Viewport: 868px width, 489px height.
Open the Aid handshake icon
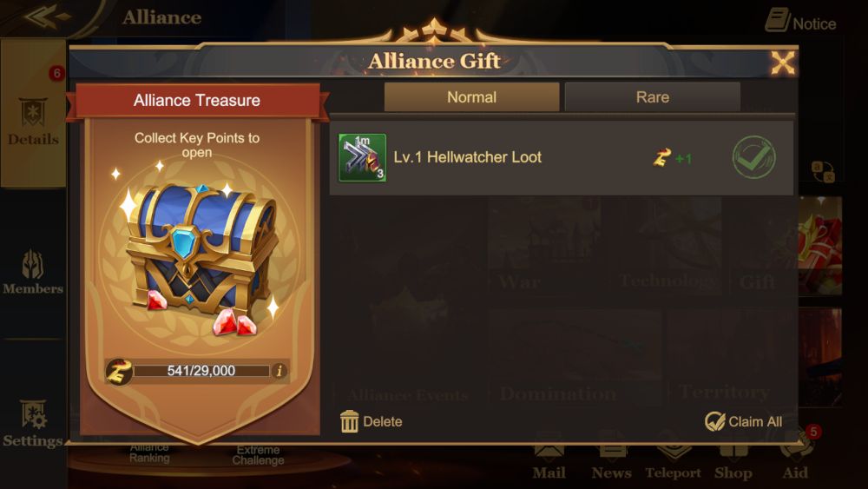click(x=796, y=448)
